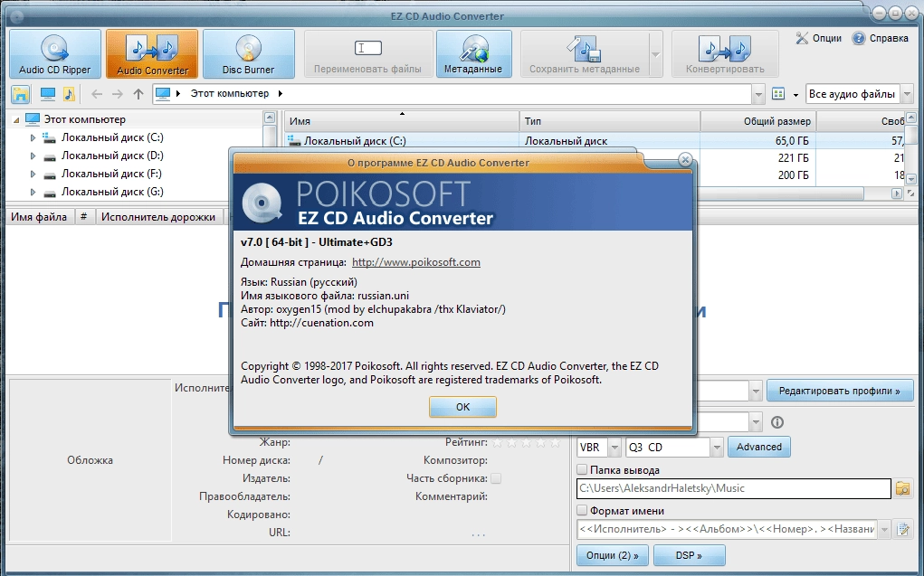The image size is (924, 576).
Task: Click the Конвертировать toolbar button
Action: (x=725, y=53)
